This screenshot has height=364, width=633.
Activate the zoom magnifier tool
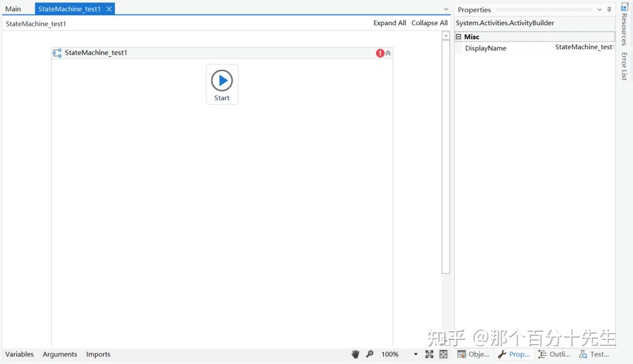click(369, 354)
